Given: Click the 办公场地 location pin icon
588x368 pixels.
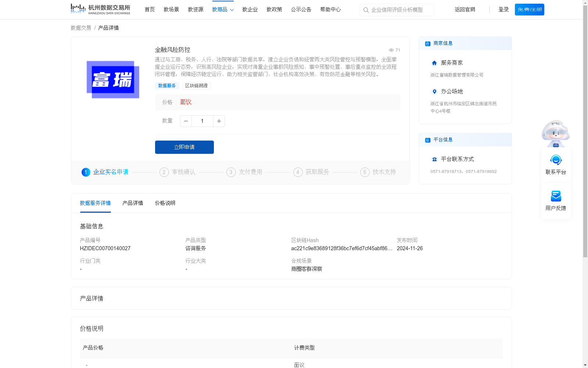Looking at the screenshot, I should tap(434, 92).
